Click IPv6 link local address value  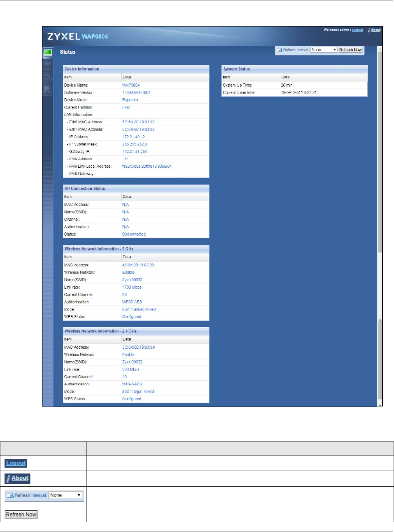point(147,167)
